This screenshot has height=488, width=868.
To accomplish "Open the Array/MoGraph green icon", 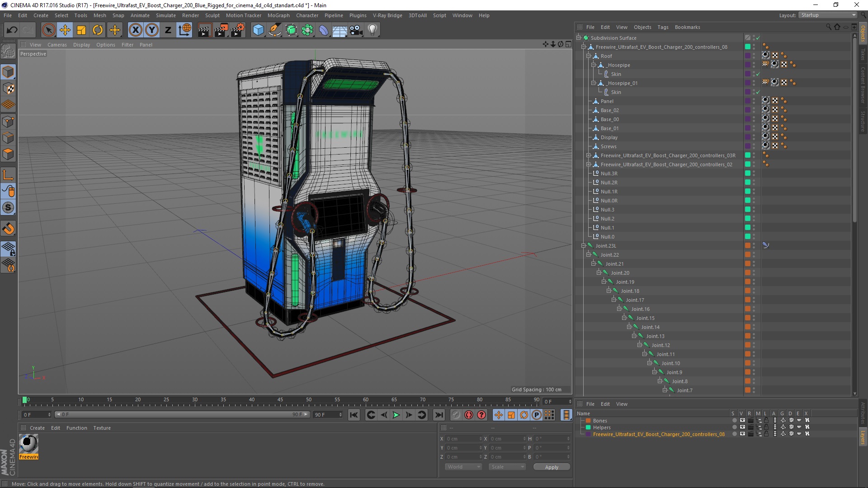I will pos(307,30).
